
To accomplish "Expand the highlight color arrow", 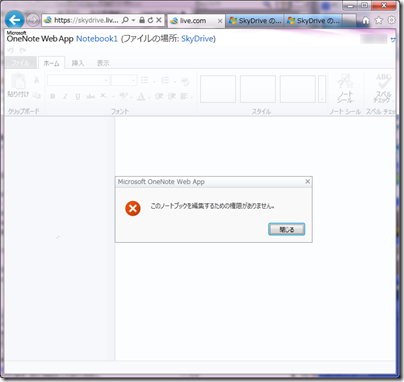I will coord(131,97).
